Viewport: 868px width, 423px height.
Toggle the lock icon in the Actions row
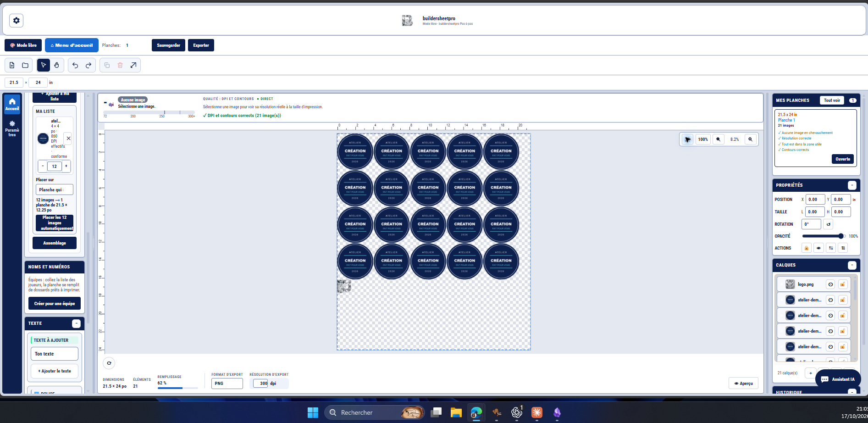click(x=807, y=248)
